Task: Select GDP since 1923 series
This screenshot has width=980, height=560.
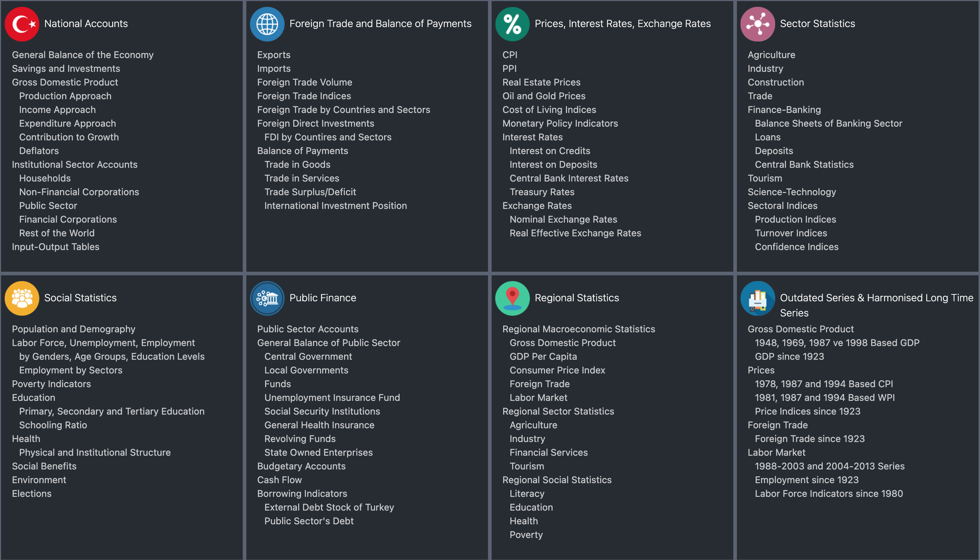Action: (789, 356)
